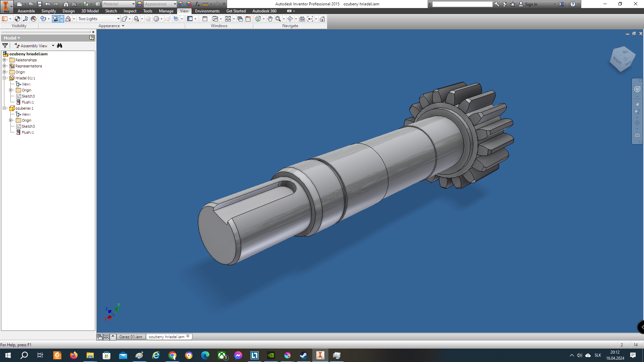Expand Origin folder under Hriadel 01:1

11,90
